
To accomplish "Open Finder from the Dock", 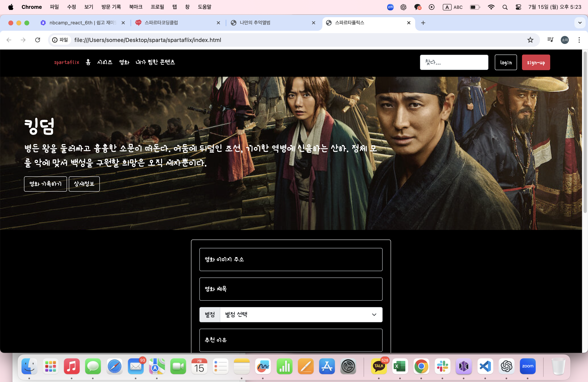I will (x=29, y=366).
